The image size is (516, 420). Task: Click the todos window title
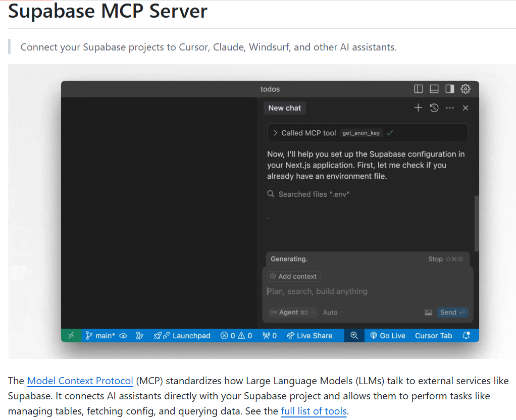[270, 89]
